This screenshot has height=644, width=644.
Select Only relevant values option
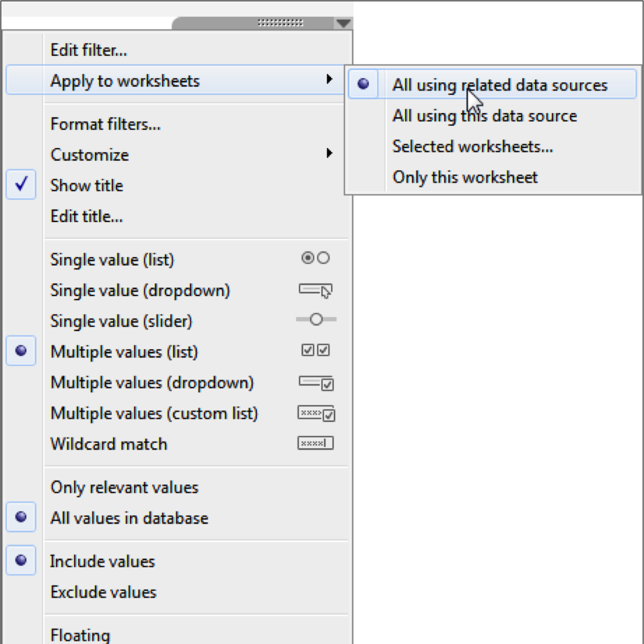[124, 487]
